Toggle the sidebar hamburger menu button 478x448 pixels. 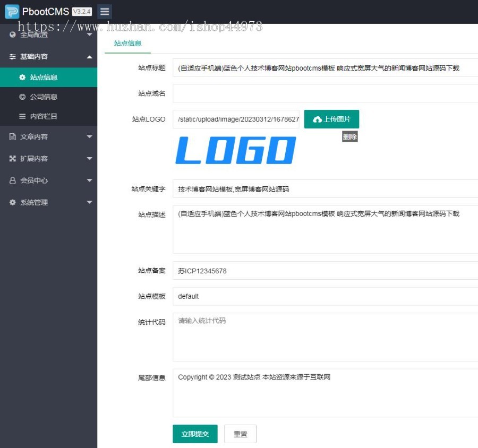[x=105, y=12]
